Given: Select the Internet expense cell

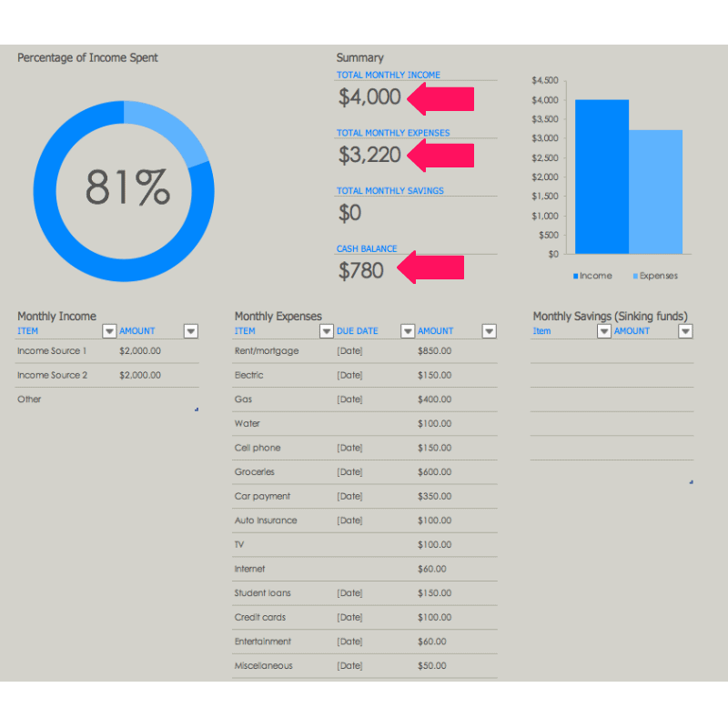Looking at the screenshot, I should [x=249, y=569].
